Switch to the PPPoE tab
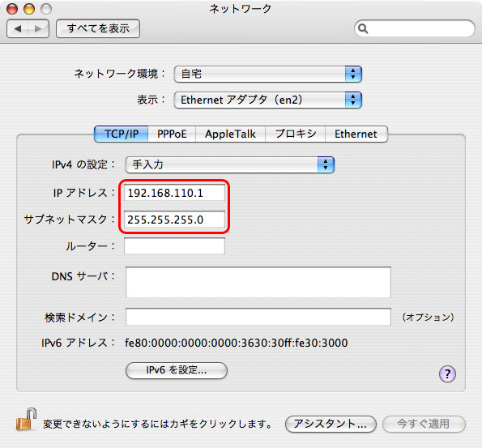This screenshot has height=448, width=482. click(172, 134)
